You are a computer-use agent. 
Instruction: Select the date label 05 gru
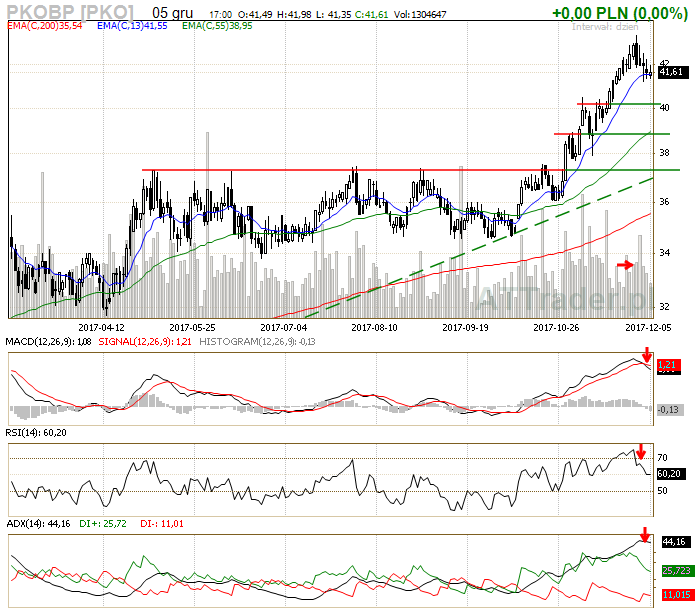(173, 13)
